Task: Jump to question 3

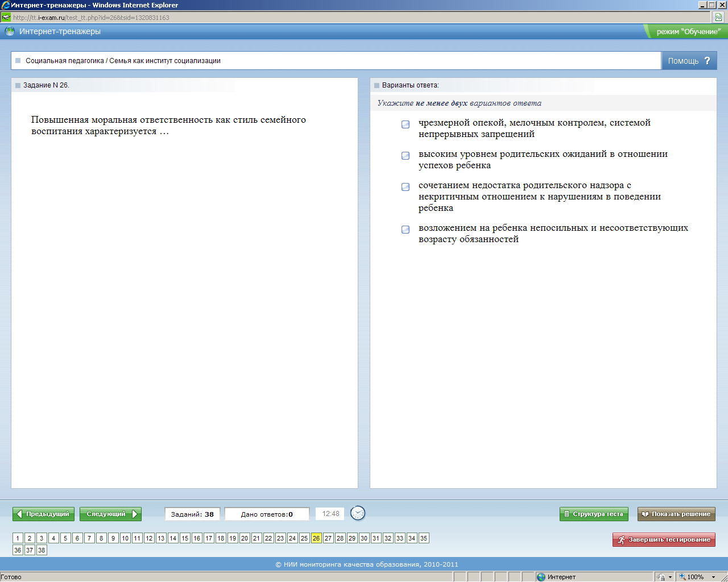Action: click(42, 538)
